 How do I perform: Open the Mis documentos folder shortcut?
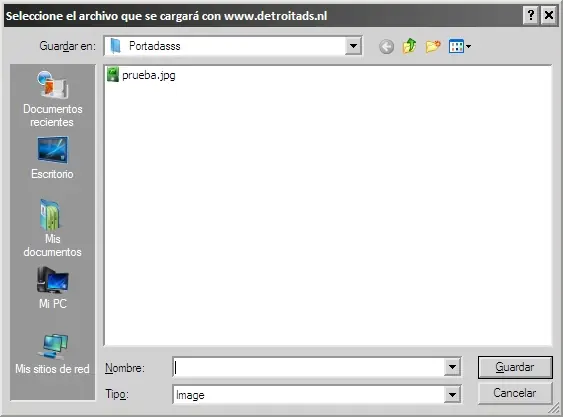(52, 228)
